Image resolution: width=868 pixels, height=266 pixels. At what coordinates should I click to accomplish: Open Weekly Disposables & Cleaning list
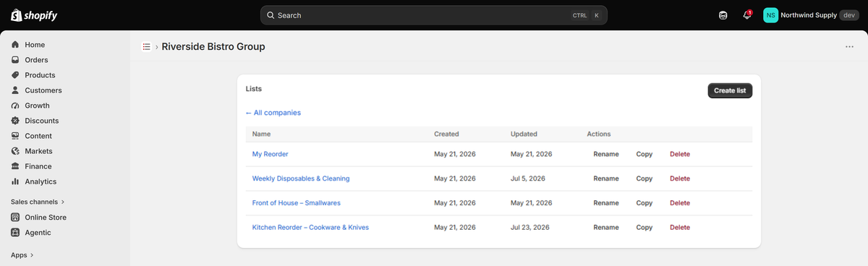(x=301, y=179)
